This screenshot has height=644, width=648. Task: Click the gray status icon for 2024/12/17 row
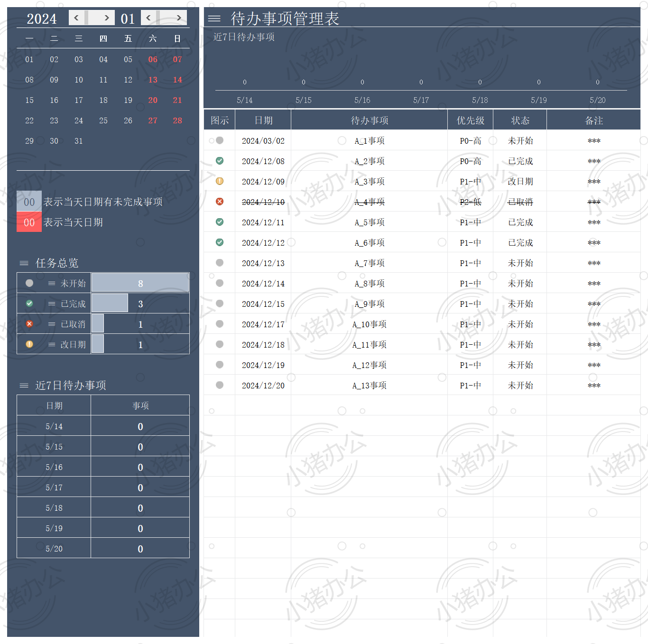tap(220, 324)
